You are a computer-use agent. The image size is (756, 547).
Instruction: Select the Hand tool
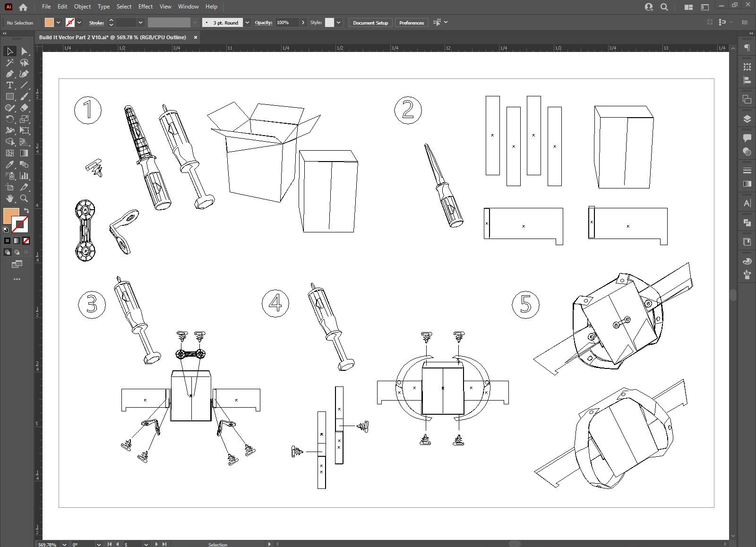click(10, 198)
